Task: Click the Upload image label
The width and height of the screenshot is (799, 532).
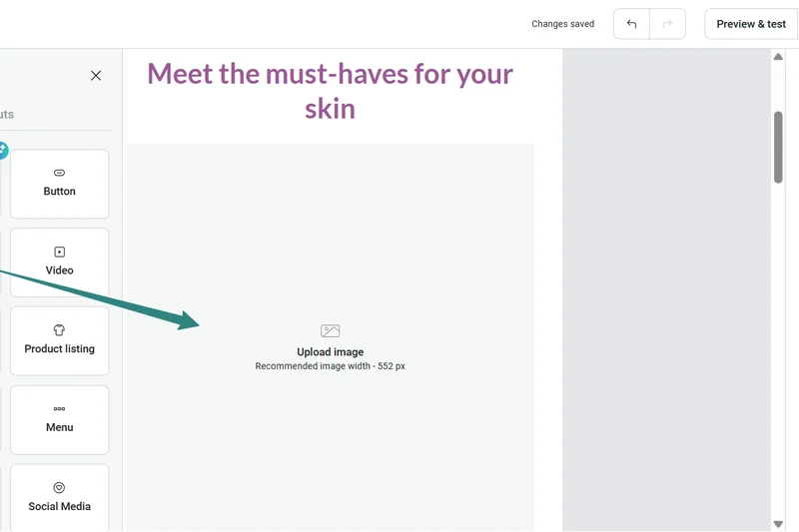Action: tap(330, 352)
